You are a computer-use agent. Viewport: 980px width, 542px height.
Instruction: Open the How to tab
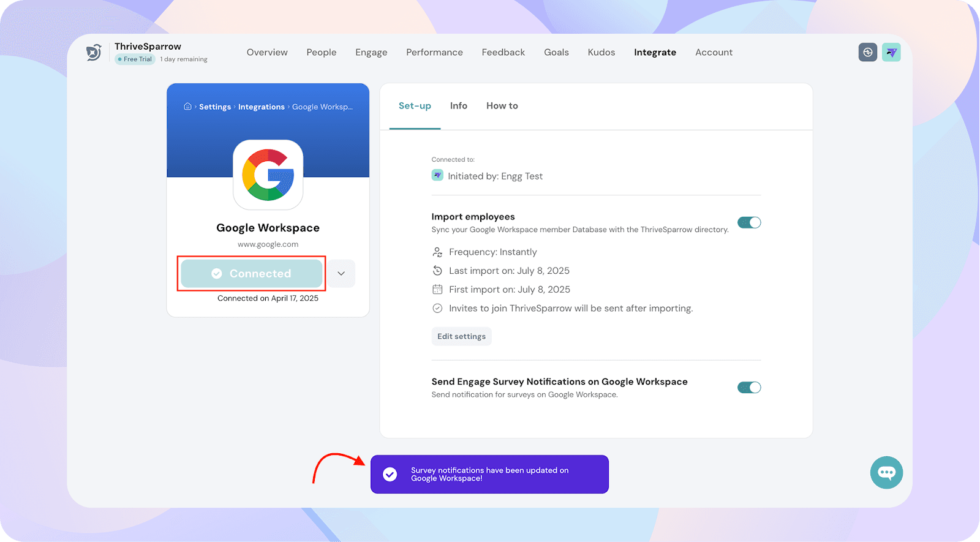[502, 106]
